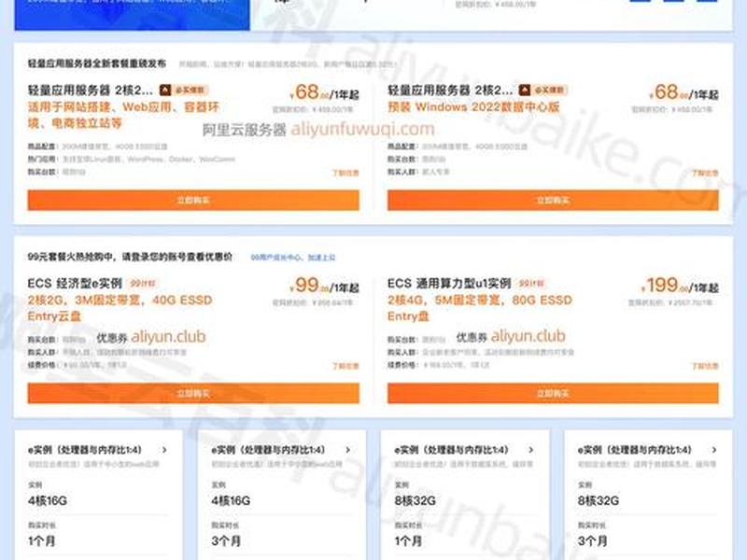Click the title ECS 经济型e实例
The image size is (747, 560).
coord(75,284)
